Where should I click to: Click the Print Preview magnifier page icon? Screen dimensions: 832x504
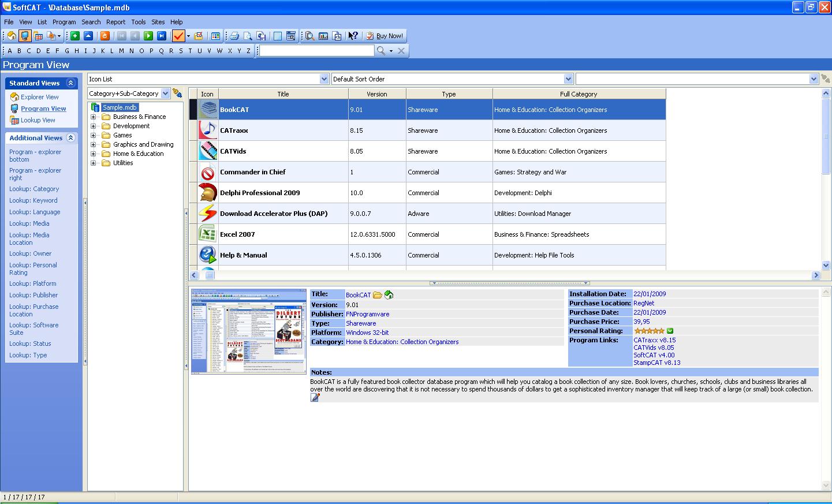tap(248, 36)
